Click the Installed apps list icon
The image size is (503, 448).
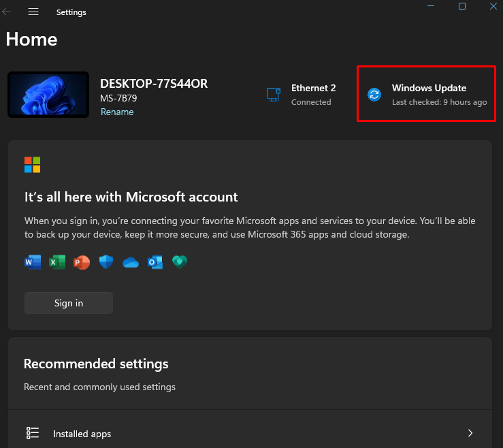33,433
